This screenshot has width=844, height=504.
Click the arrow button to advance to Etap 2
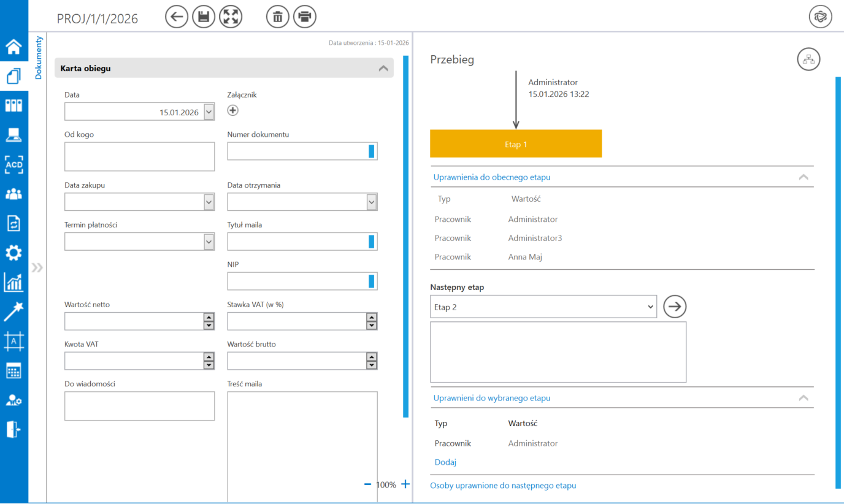tap(675, 307)
